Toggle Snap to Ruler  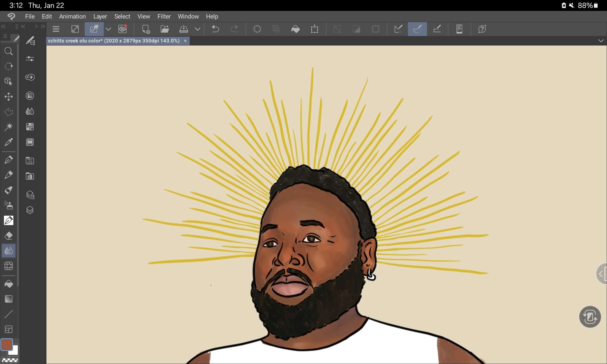[x=398, y=29]
